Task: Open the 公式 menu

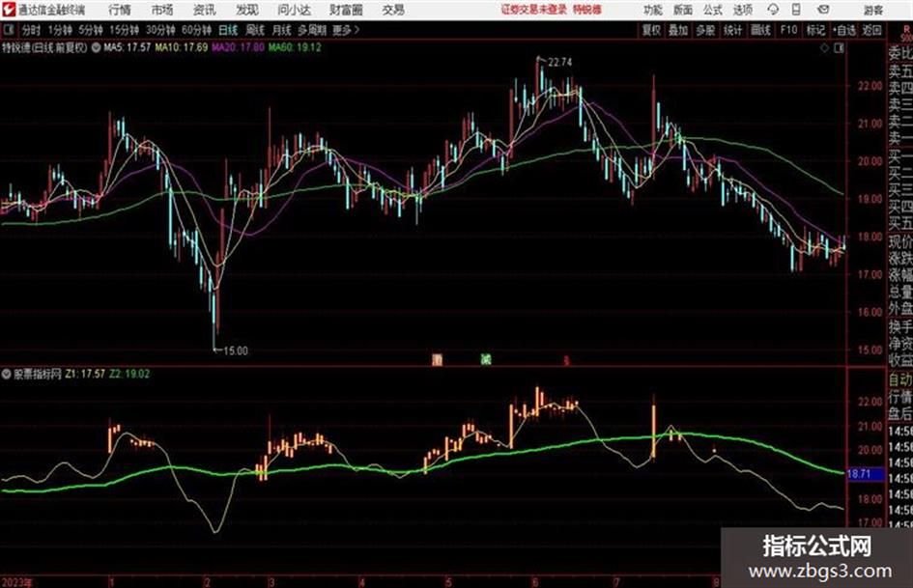Action: 713,10
